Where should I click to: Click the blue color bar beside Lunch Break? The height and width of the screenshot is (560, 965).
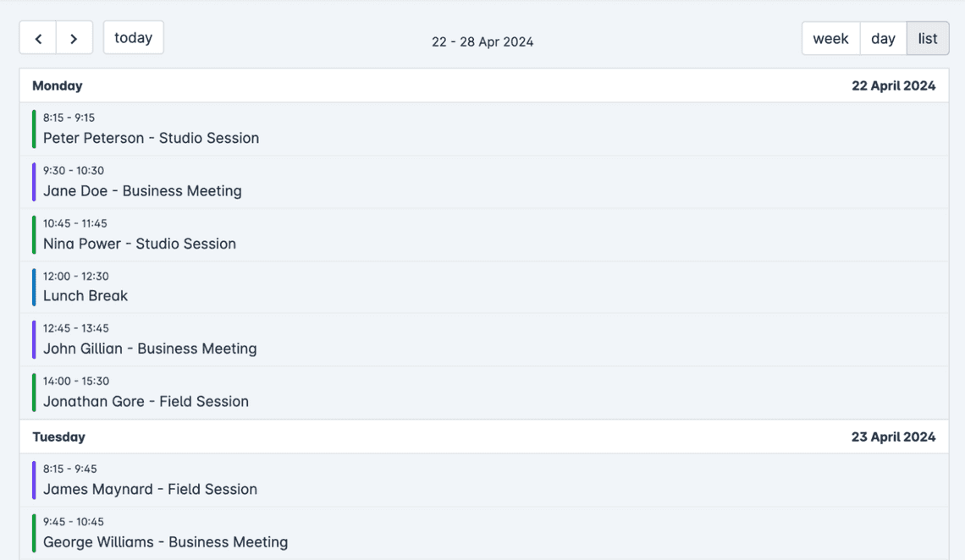point(34,287)
